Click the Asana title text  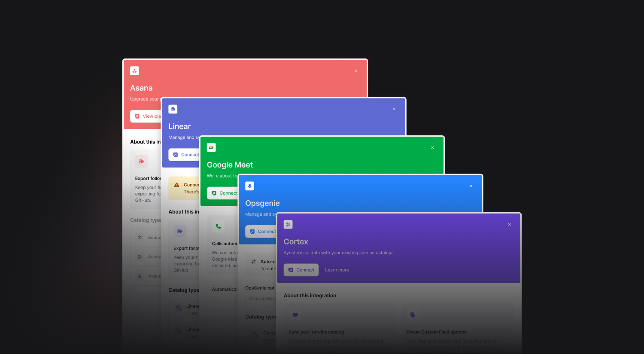(x=141, y=88)
